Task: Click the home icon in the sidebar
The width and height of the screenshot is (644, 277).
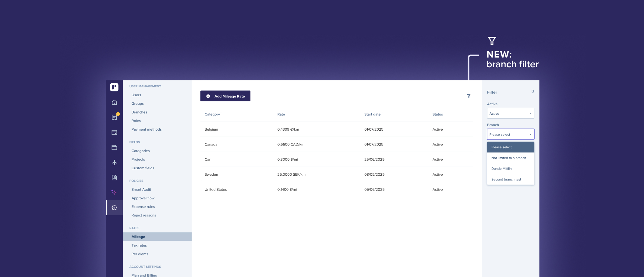Action: tap(114, 103)
